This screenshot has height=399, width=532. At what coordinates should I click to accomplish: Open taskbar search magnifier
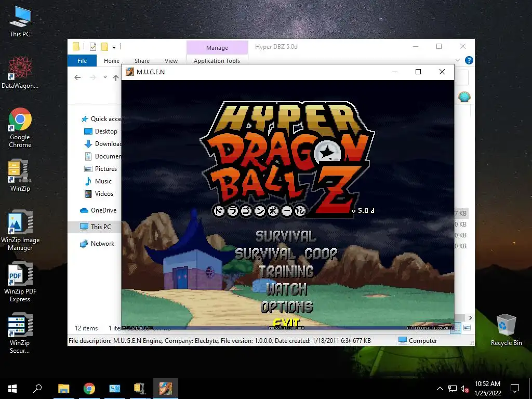point(37,389)
